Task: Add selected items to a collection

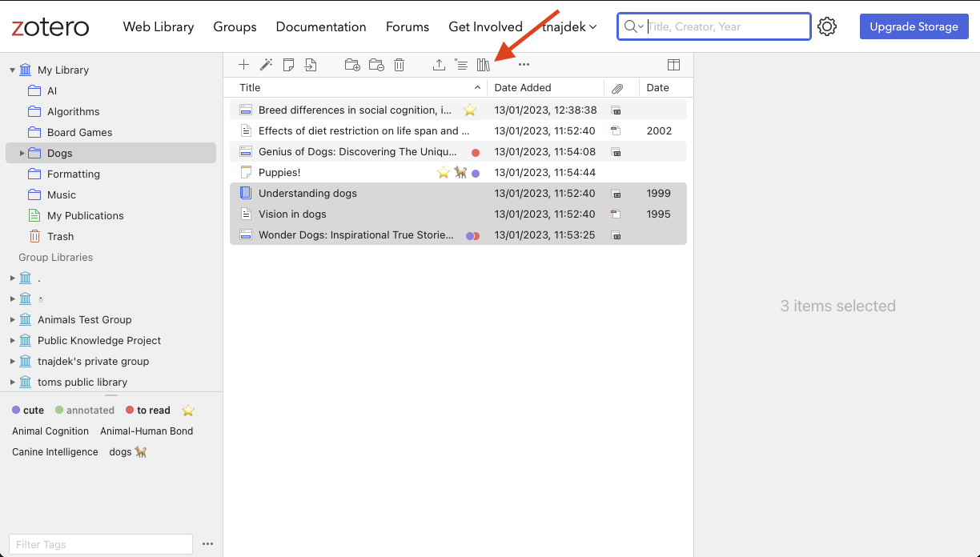Action: click(x=352, y=65)
